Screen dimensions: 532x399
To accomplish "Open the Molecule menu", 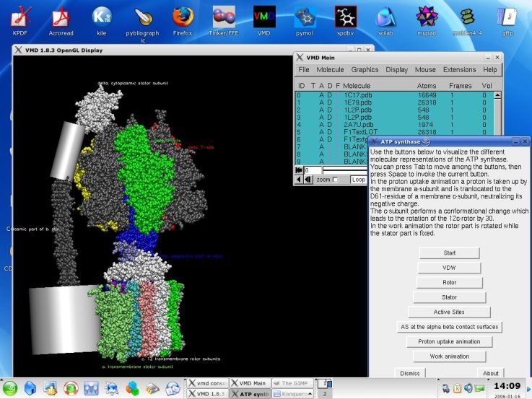I will [x=330, y=69].
